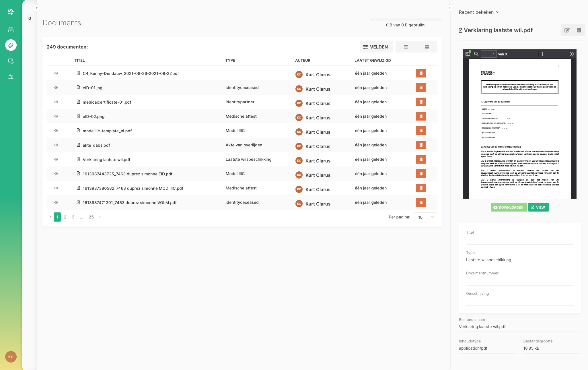Screen dimensions: 588x370
Task: Go to page 2 of documents
Action: point(65,217)
